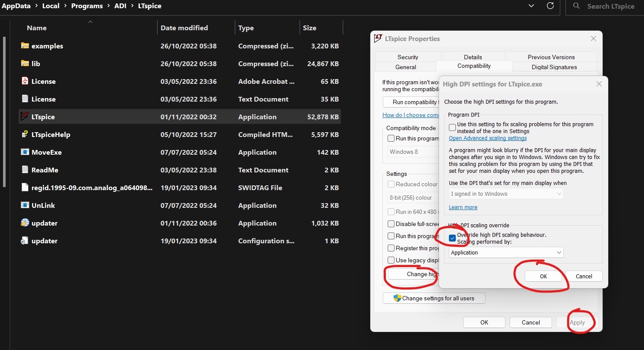Image resolution: width=644 pixels, height=350 pixels.
Task: Click the Learn more link
Action: [463, 207]
